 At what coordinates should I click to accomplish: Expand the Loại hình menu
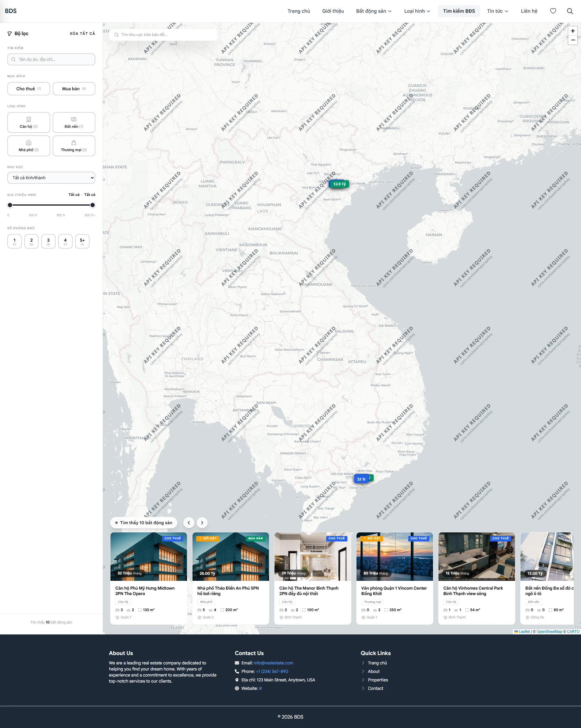pos(417,11)
